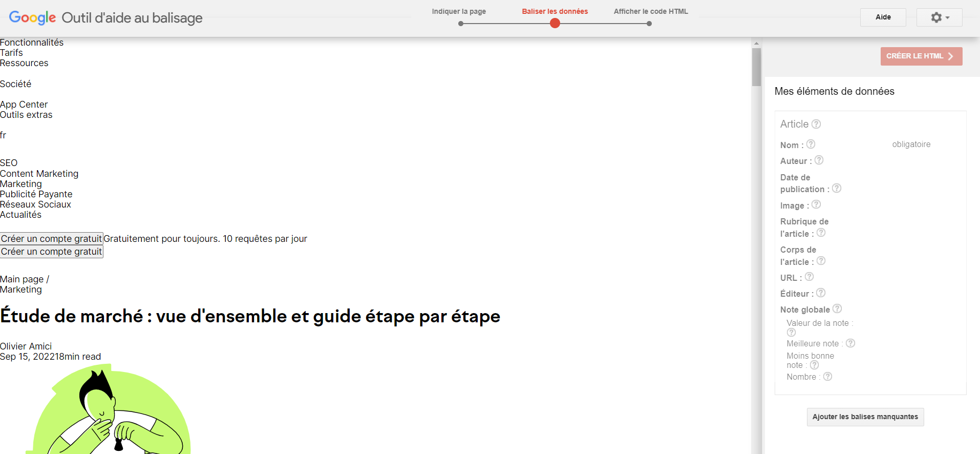Image resolution: width=980 pixels, height=454 pixels.
Task: Click the page vertical scrollbar thumb
Action: pyautogui.click(x=756, y=67)
